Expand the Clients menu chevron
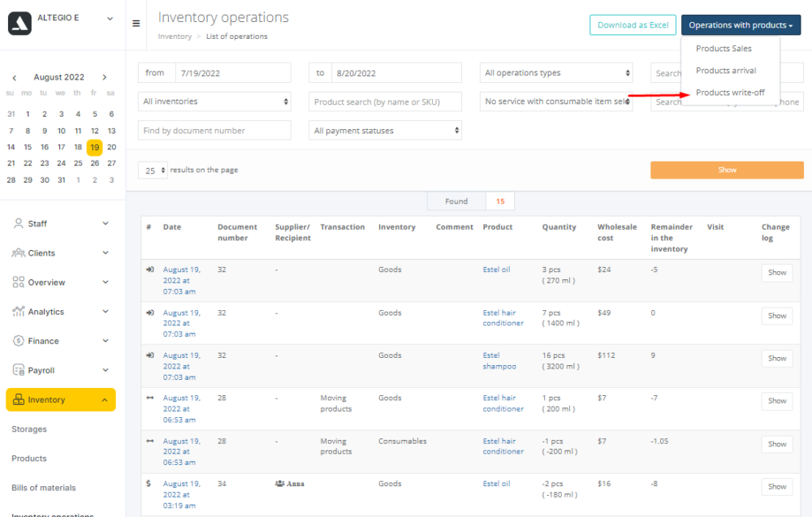812x517 pixels. [x=106, y=253]
